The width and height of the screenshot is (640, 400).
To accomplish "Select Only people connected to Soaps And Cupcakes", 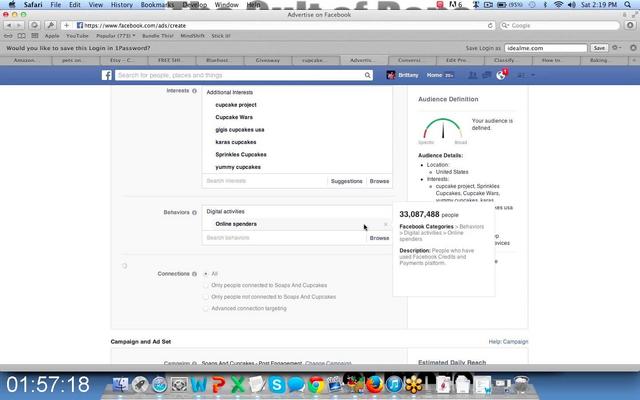I will (206, 285).
